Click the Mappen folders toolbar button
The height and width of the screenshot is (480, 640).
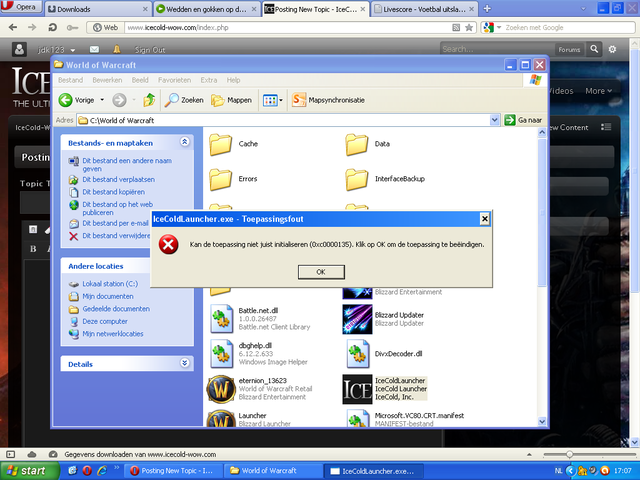[x=231, y=100]
